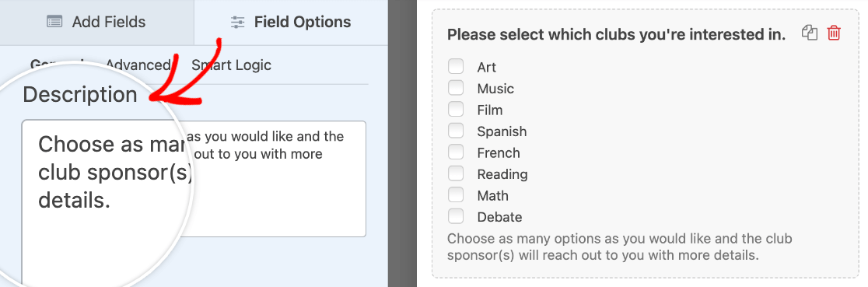
Task: Click the duplicate field icon
Action: point(810,33)
